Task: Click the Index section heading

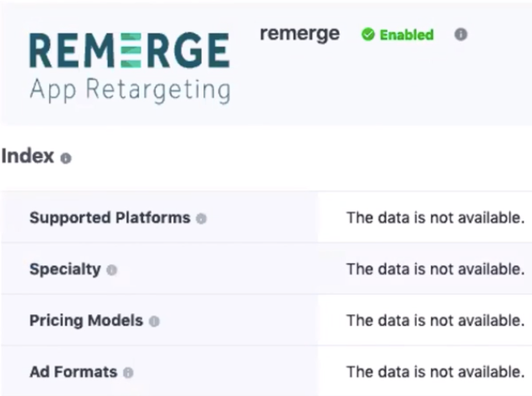Action: 28,156
